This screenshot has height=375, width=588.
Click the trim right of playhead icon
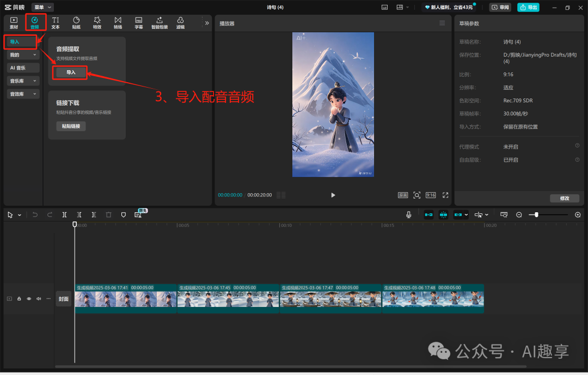coord(94,215)
